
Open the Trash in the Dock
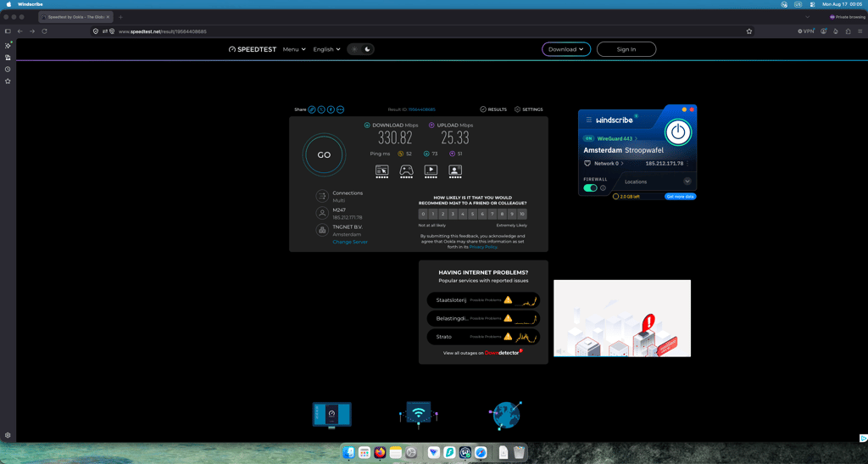[x=519, y=452]
